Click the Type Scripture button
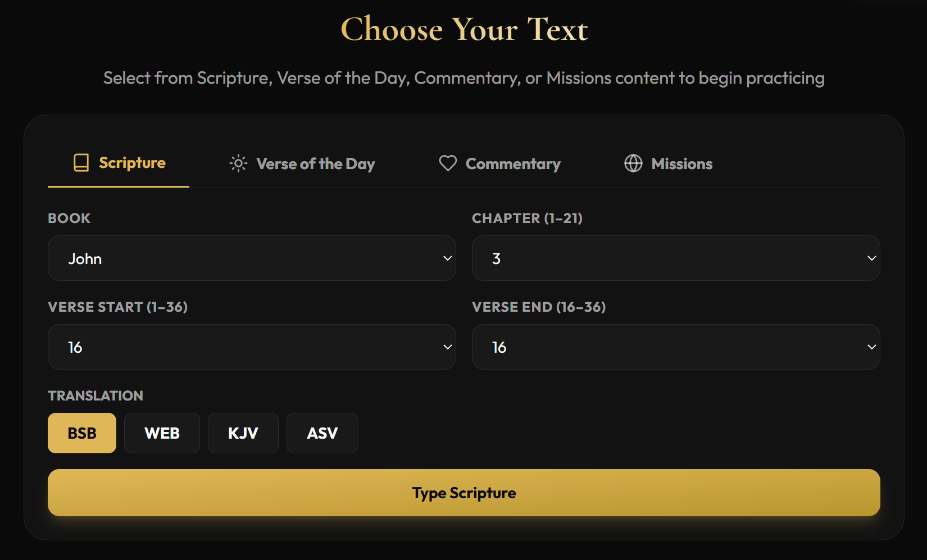This screenshot has height=560, width=927. click(463, 493)
